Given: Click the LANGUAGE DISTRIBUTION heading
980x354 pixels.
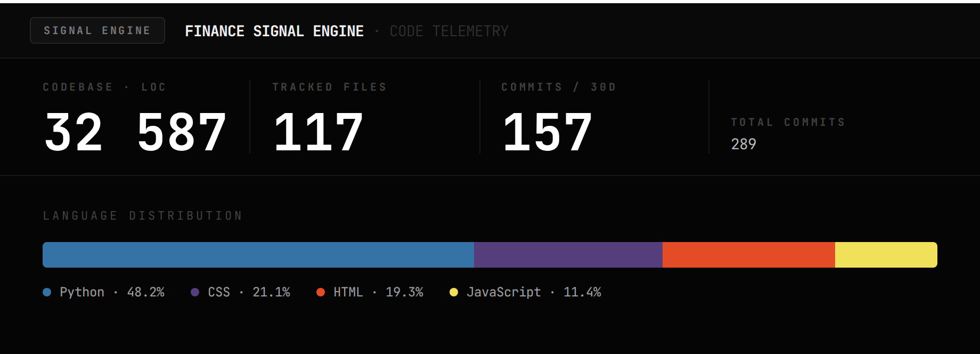Looking at the screenshot, I should [143, 215].
